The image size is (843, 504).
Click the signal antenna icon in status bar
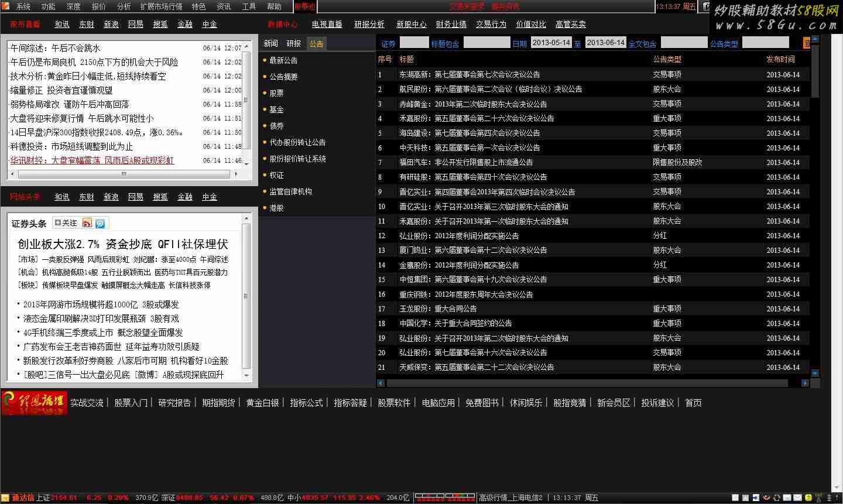point(820,498)
